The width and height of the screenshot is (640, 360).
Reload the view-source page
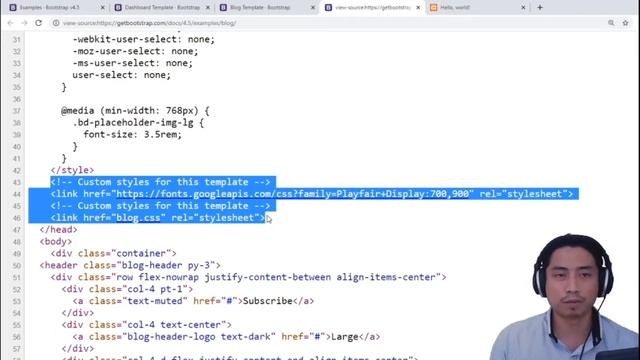(38, 23)
